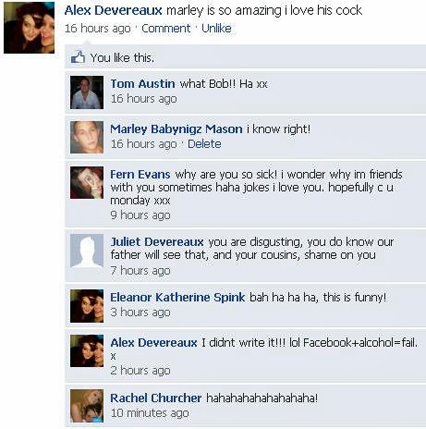This screenshot has width=426, height=429.
Task: Click the Marley Babynigz Mason name link
Action: click(176, 129)
